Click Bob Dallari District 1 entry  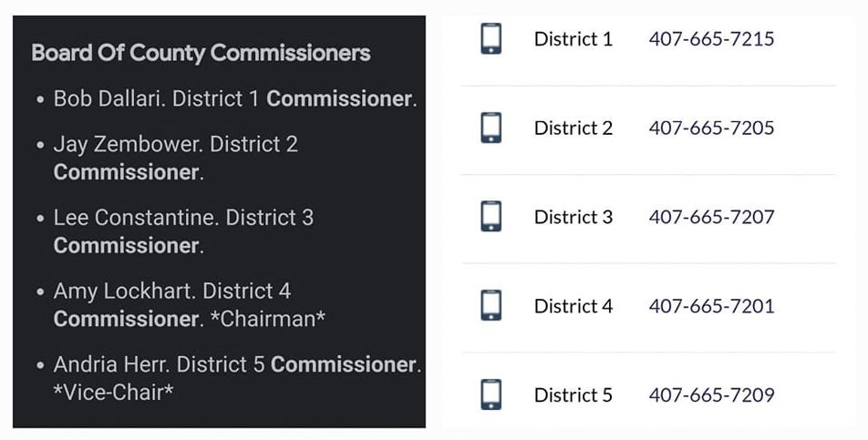[x=234, y=98]
